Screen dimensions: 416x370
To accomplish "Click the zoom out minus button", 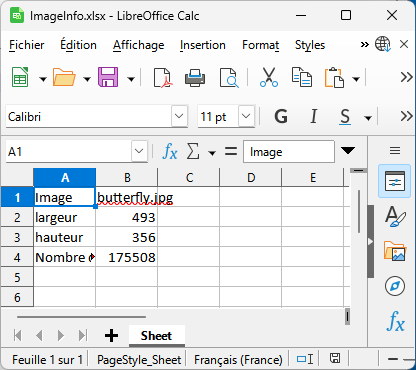I will click(x=393, y=359).
